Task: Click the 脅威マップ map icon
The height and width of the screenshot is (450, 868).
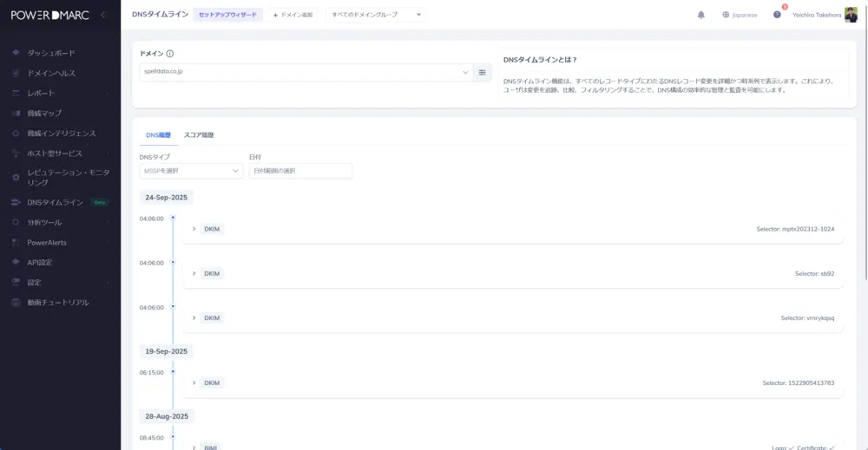Action: [x=16, y=114]
